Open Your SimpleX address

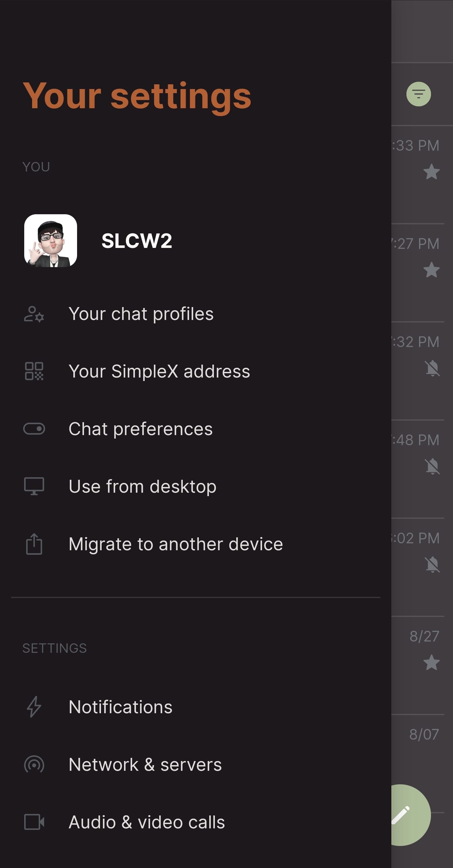(159, 371)
